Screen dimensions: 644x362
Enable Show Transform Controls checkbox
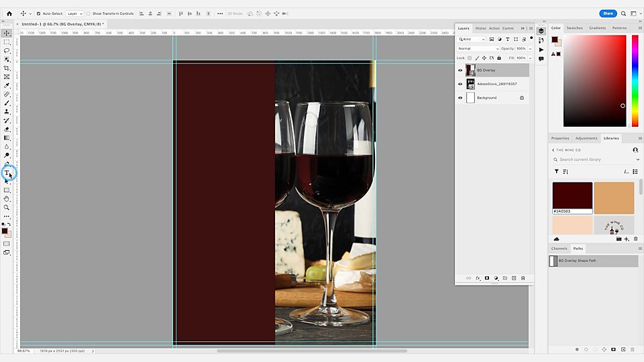pos(89,13)
